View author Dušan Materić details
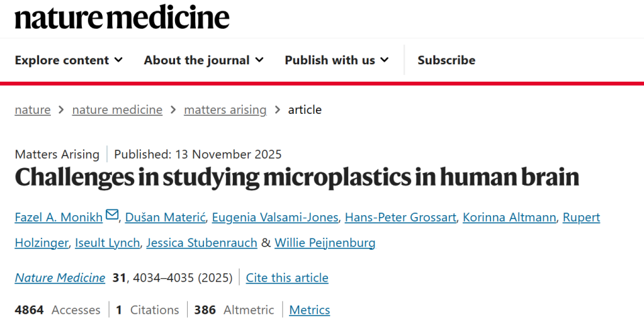The image size is (644, 329). (166, 218)
